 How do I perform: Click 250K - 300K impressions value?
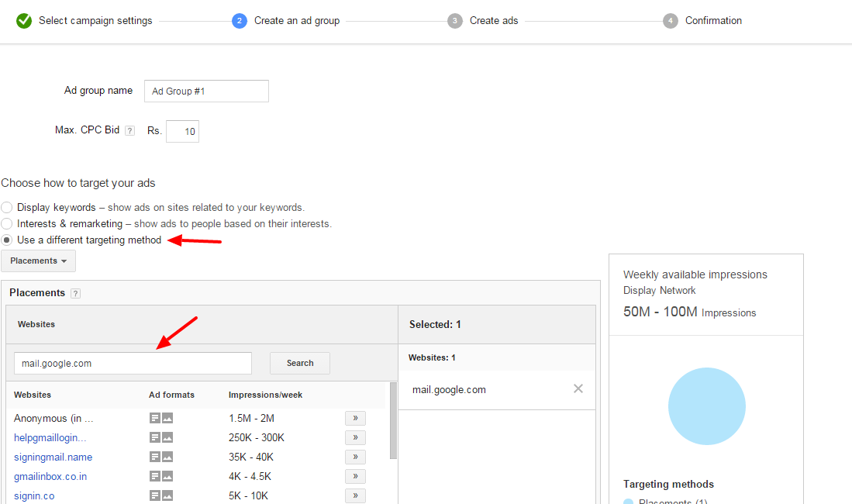pyautogui.click(x=257, y=437)
